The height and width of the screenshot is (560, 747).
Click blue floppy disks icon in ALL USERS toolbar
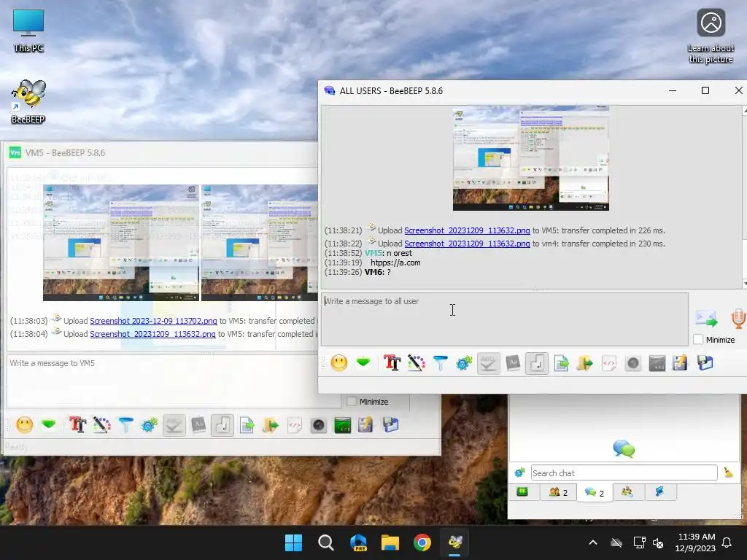click(x=705, y=363)
